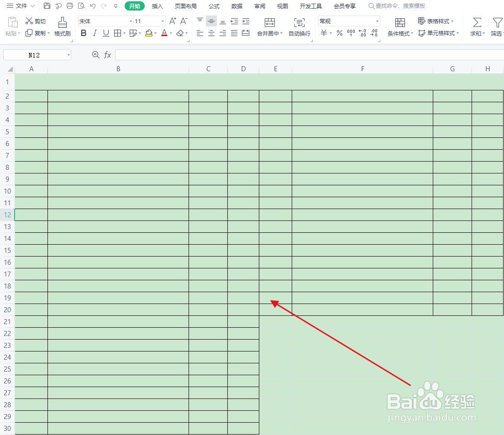Click the Select All corner triangle
Image resolution: width=504 pixels, height=435 pixels.
pos(10,69)
